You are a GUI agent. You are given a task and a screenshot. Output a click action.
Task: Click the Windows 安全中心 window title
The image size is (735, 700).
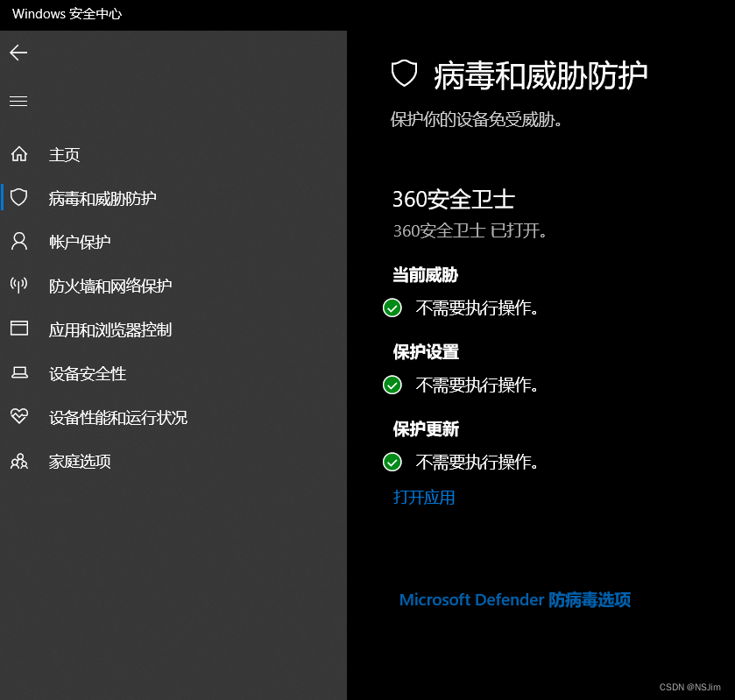(x=67, y=14)
